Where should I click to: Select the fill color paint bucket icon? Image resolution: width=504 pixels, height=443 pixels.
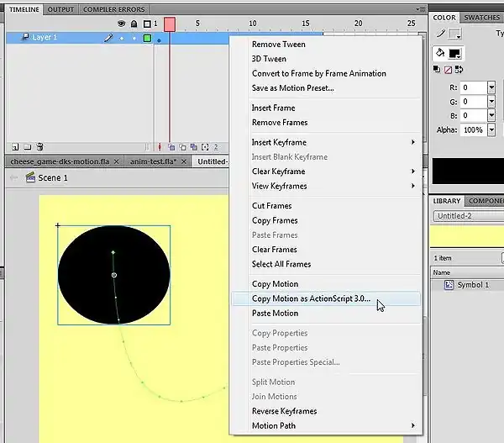[439, 52]
